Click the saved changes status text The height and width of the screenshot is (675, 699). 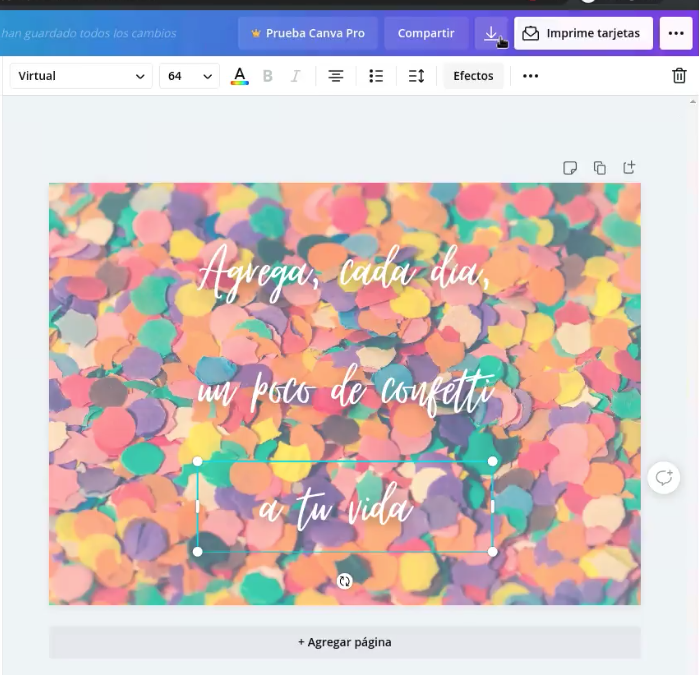(x=88, y=33)
